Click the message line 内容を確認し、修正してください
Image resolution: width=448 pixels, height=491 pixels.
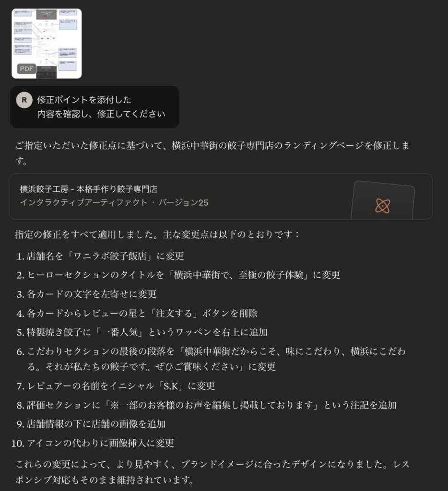101,114
